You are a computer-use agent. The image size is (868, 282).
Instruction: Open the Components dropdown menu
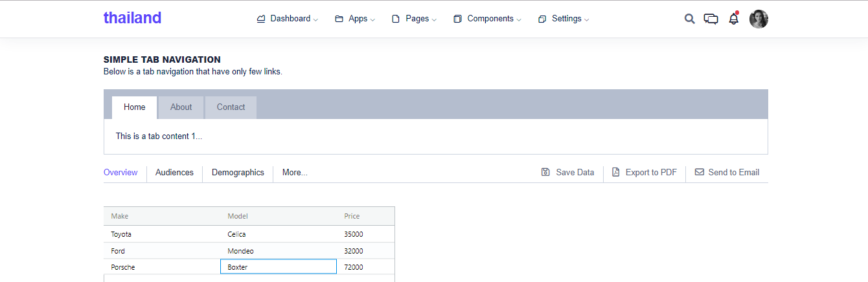[487, 19]
